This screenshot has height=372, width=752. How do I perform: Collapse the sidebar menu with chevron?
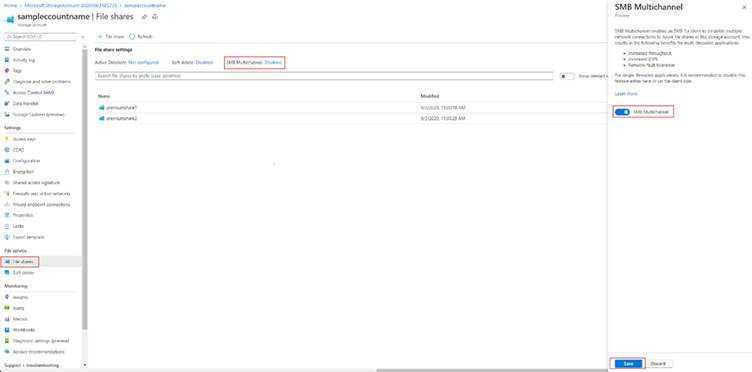tap(82, 36)
